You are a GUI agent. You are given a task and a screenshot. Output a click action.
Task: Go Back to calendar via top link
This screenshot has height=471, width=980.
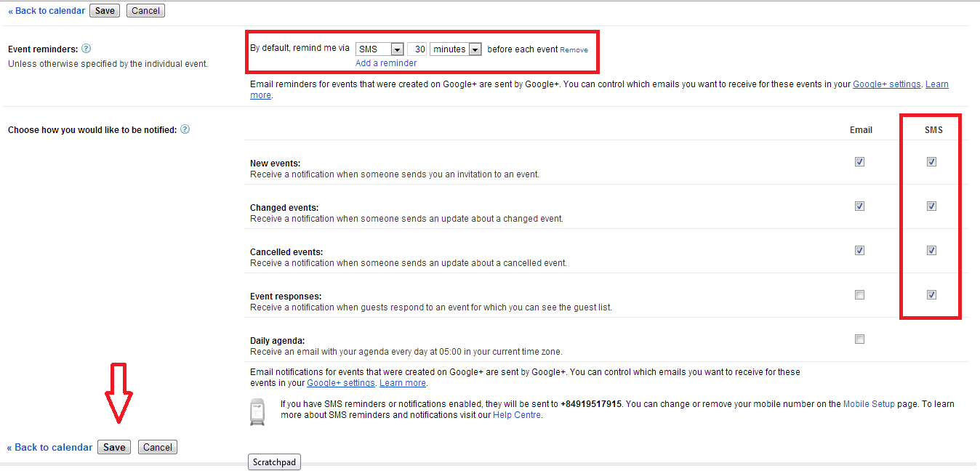click(x=47, y=11)
